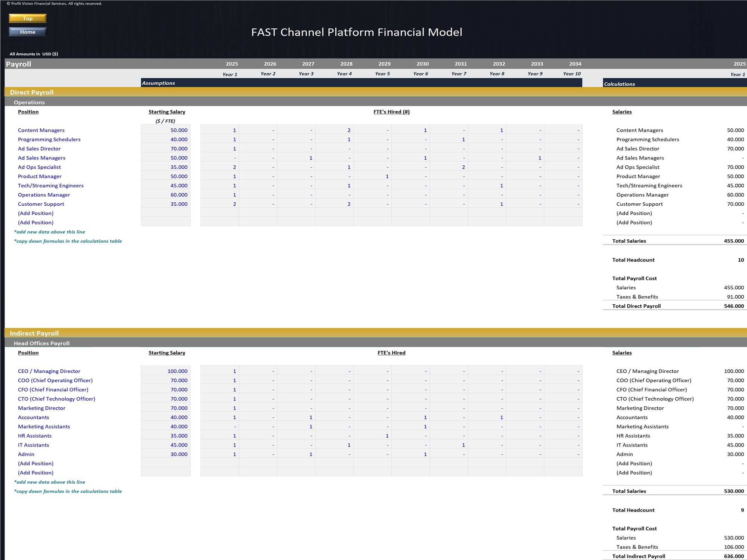Image resolution: width=747 pixels, height=560 pixels.
Task: Click the Operations subsection header
Action: pos(30,102)
